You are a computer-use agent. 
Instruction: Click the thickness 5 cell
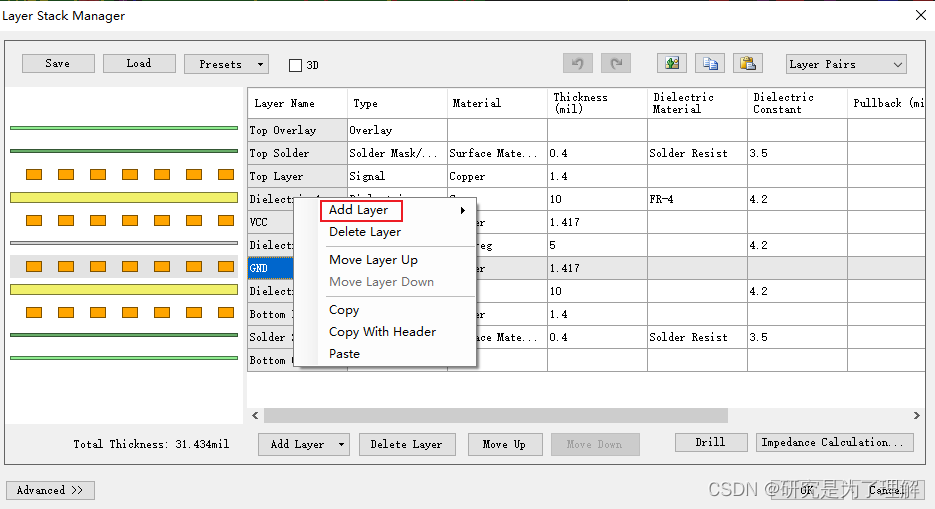(x=597, y=245)
